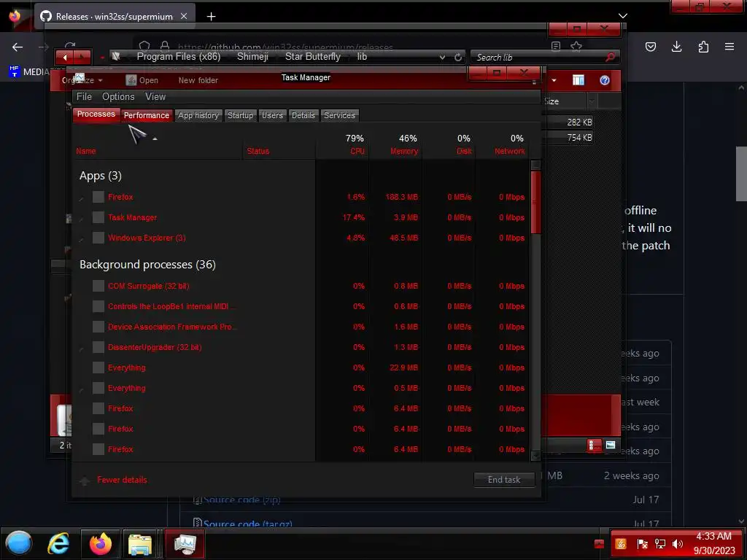The image size is (747, 560).
Task: Expand the Explorer change-view dropdown arrow
Action: [x=554, y=80]
